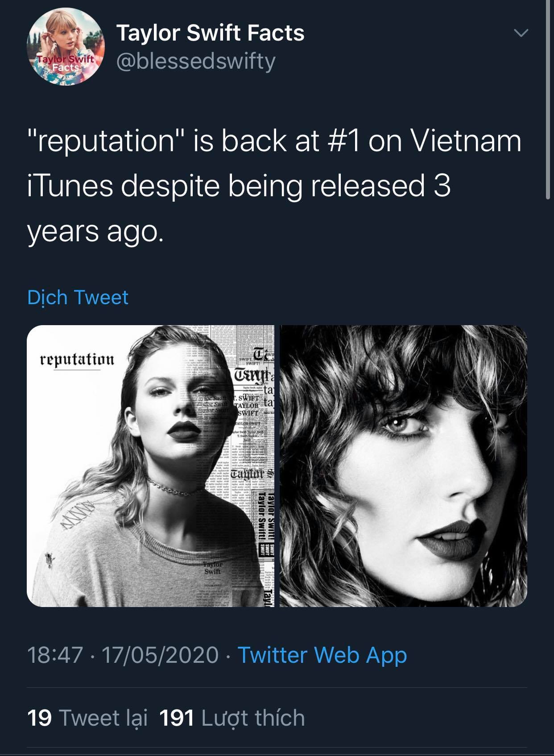554x756 pixels.
Task: Expand the tweet options chevron menu
Action: (521, 33)
